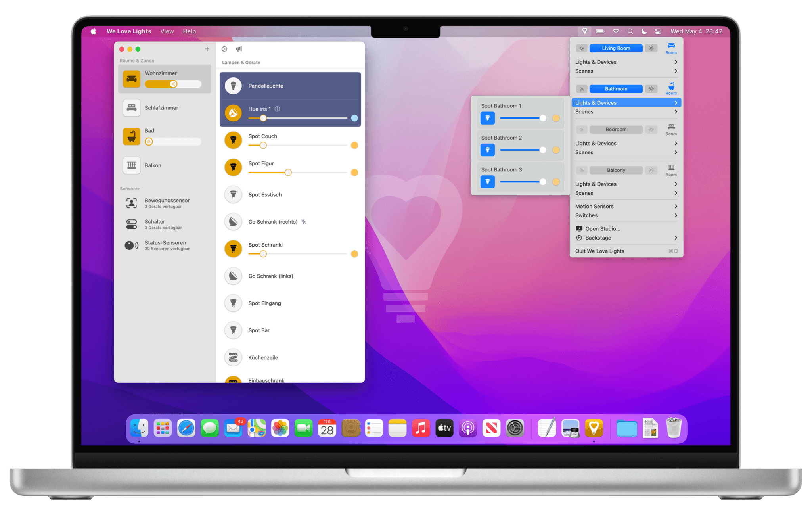The height and width of the screenshot is (514, 812).
Task: Click the Backstage clock icon in toolbar
Action: [224, 49]
